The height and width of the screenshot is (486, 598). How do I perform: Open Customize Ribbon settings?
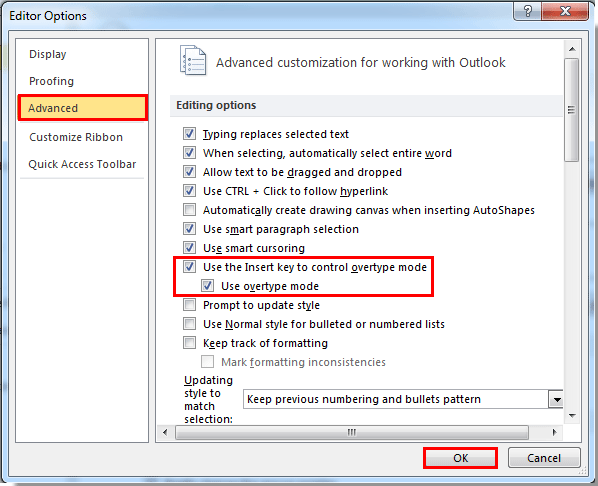click(x=76, y=137)
